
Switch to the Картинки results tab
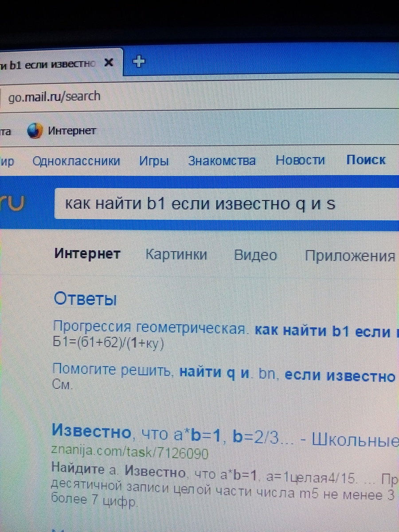pos(176,255)
